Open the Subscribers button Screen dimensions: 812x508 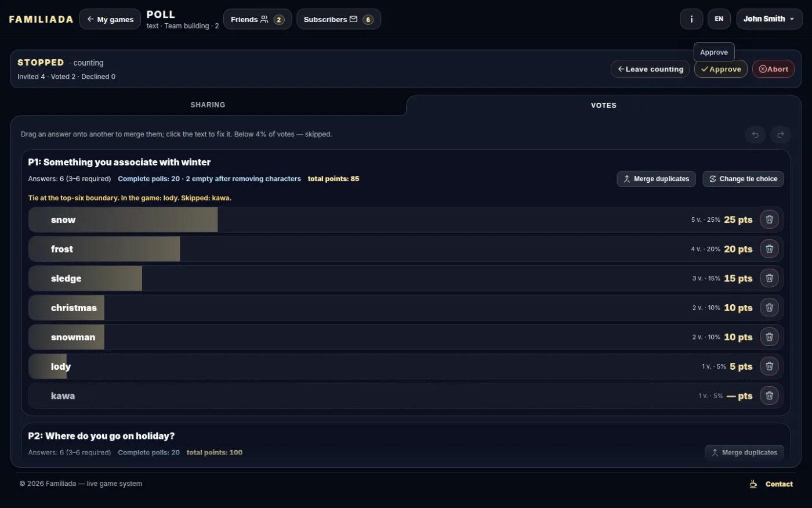click(x=339, y=19)
